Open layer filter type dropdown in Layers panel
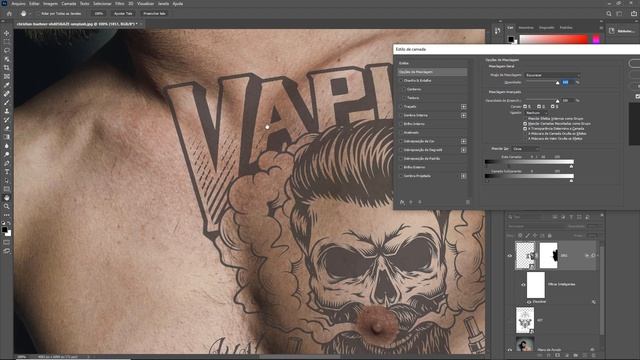This screenshot has width=640, height=360. 527,217
